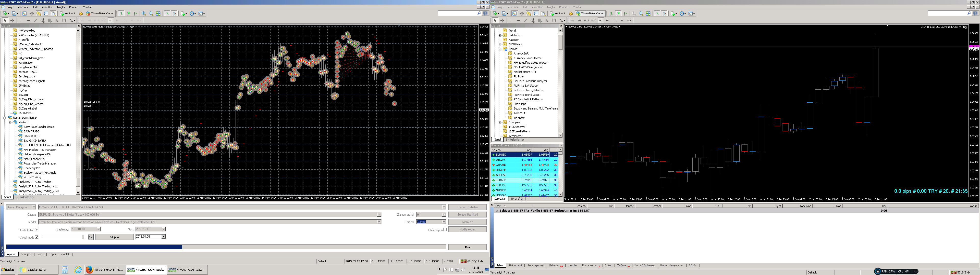Screen dimensions: 980x275
Task: Collapse the Market folder in right navigator
Action: [500, 49]
